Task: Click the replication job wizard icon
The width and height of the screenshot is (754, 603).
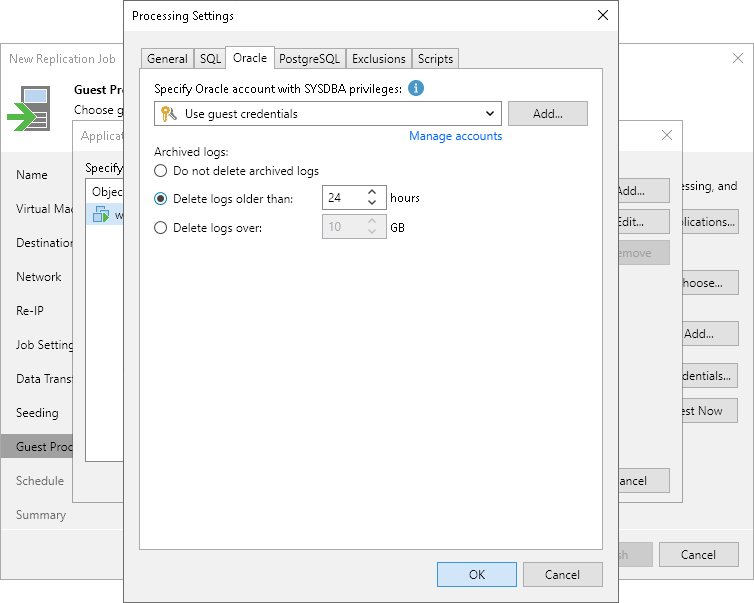Action: [x=29, y=109]
